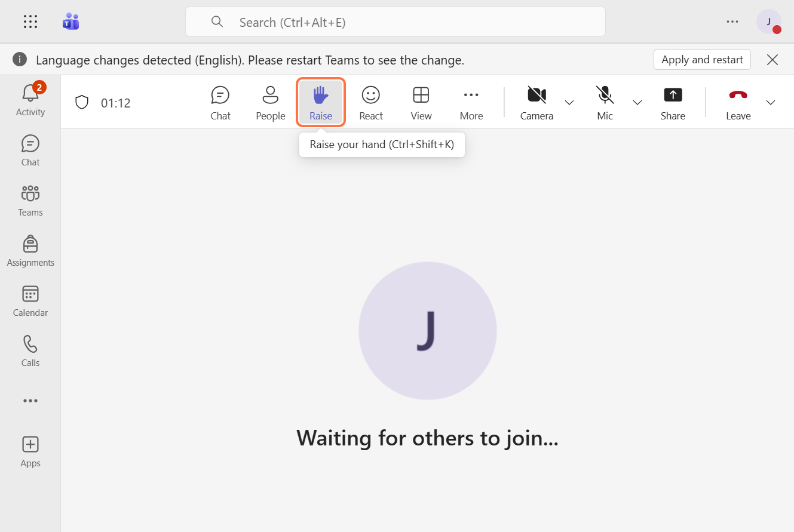The image size is (794, 532).
Task: Dismiss the language change notification
Action: click(772, 60)
